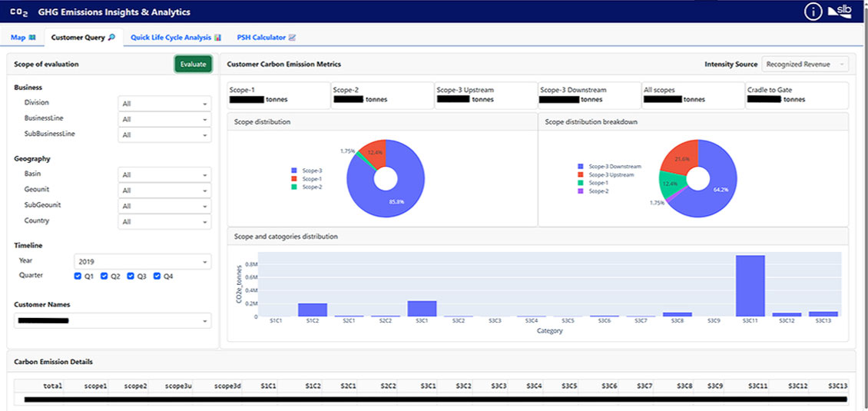Click the S1C2 bar in the chart
868x411 pixels.
point(313,310)
